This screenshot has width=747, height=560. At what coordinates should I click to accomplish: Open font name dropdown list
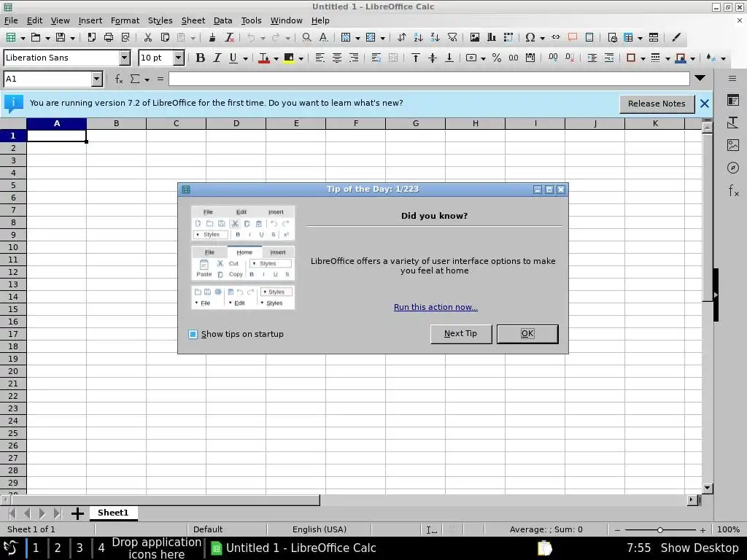pyautogui.click(x=124, y=58)
